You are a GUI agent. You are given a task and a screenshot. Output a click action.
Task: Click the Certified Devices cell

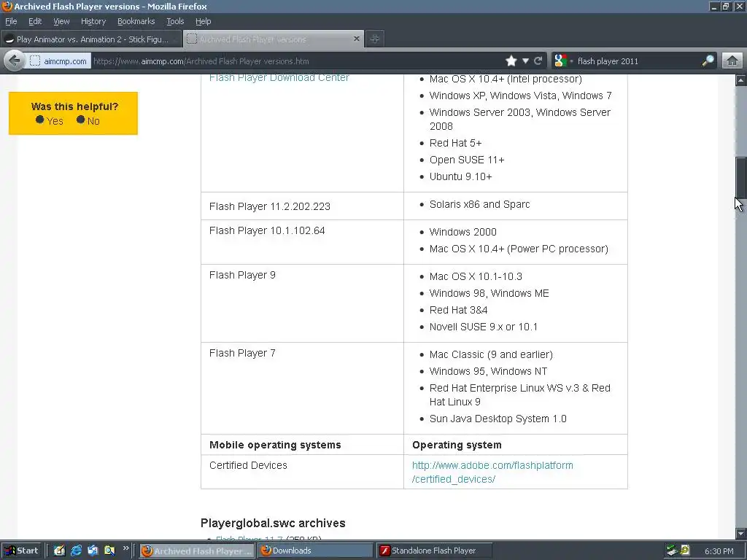pos(302,472)
